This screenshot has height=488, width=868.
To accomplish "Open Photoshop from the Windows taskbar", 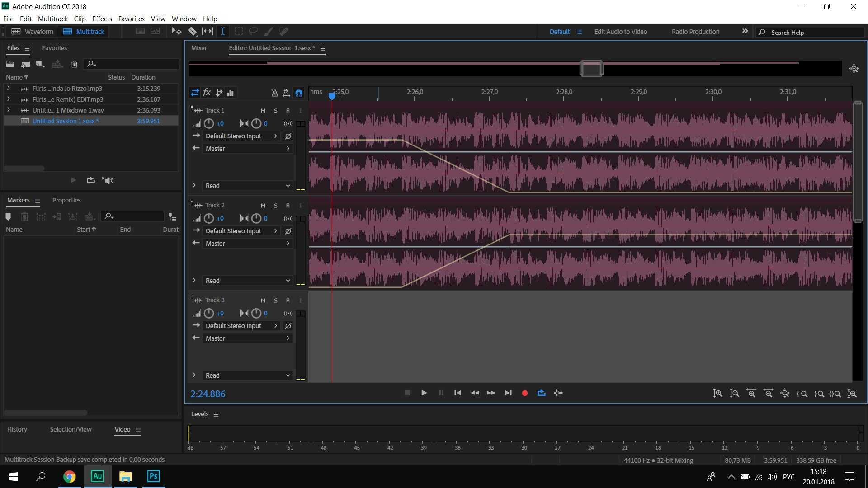I will (x=154, y=476).
